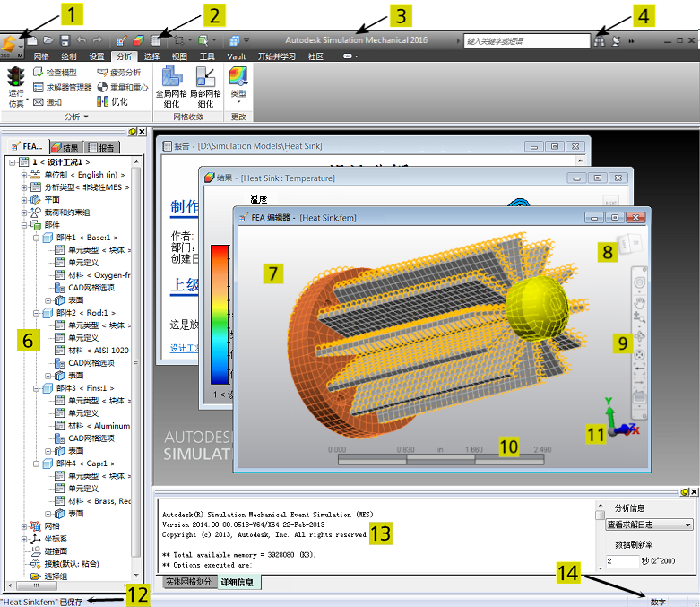
Task: Open the Vault ribbon tab
Action: (236, 56)
